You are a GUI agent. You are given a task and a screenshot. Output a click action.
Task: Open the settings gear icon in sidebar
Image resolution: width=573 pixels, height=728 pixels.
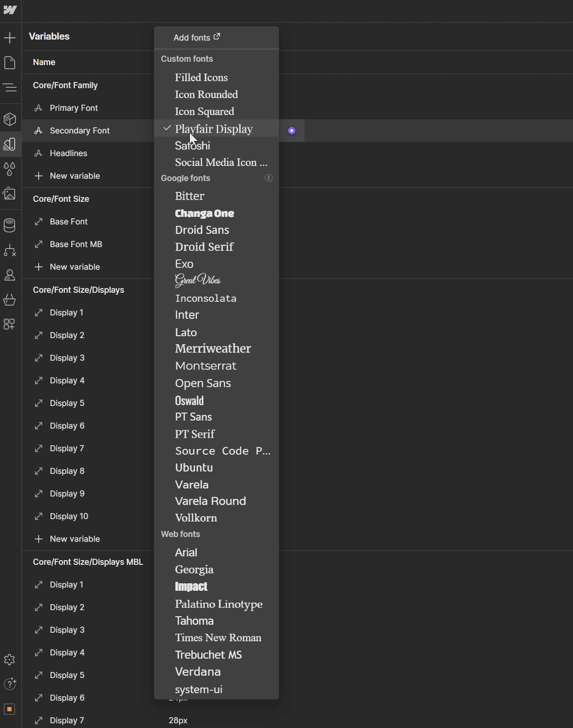point(10,660)
